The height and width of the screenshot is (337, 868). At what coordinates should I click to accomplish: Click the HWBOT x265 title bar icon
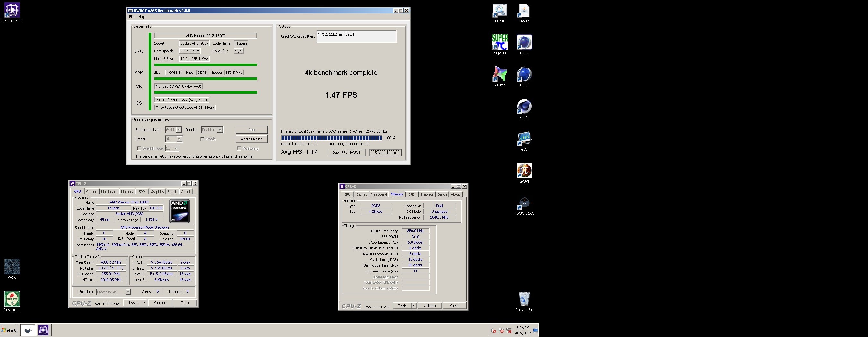(x=130, y=11)
